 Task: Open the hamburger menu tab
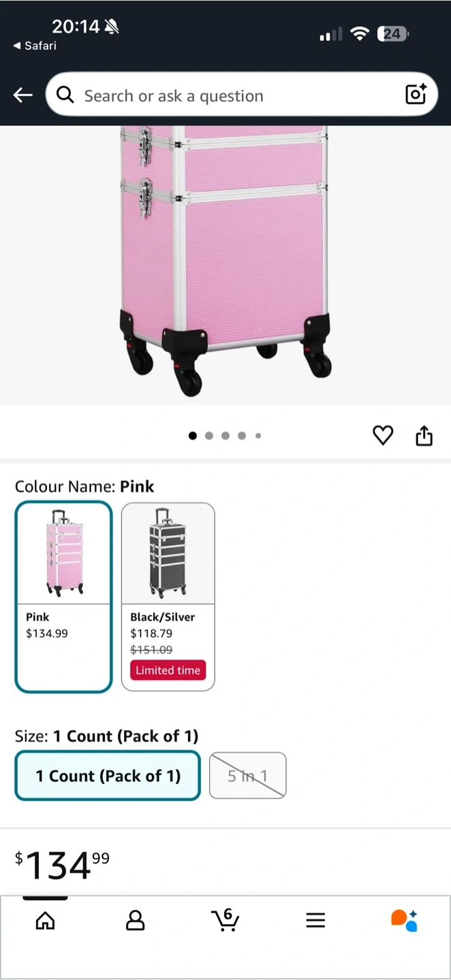click(x=315, y=921)
